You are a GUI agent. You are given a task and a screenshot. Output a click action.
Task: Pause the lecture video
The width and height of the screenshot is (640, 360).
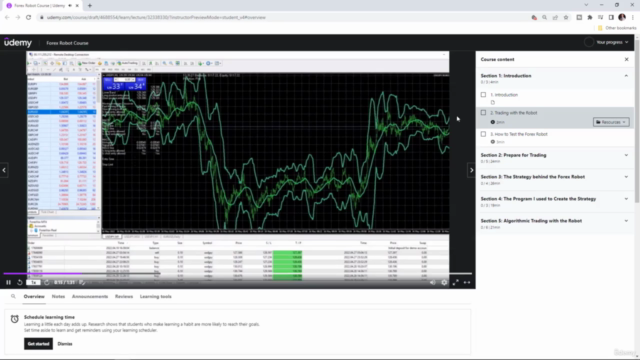[x=8, y=282]
